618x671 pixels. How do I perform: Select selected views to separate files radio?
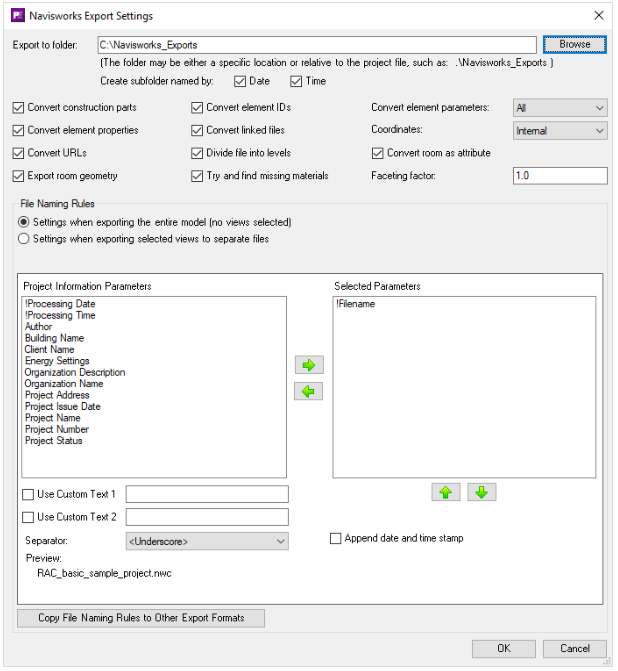pyautogui.click(x=24, y=239)
